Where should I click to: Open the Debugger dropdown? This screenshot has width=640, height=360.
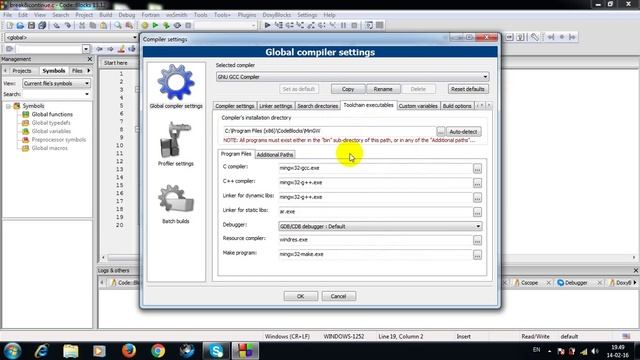[380, 226]
